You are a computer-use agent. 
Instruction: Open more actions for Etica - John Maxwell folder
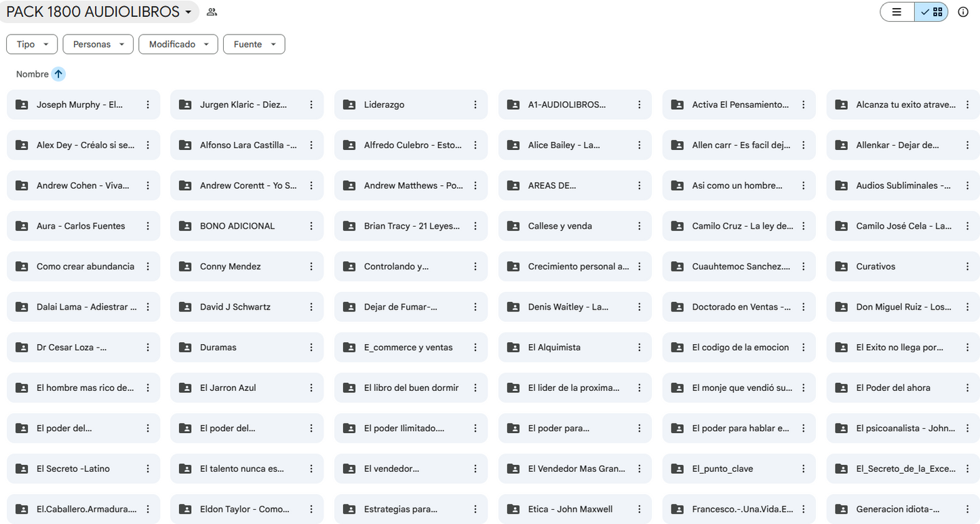click(640, 509)
